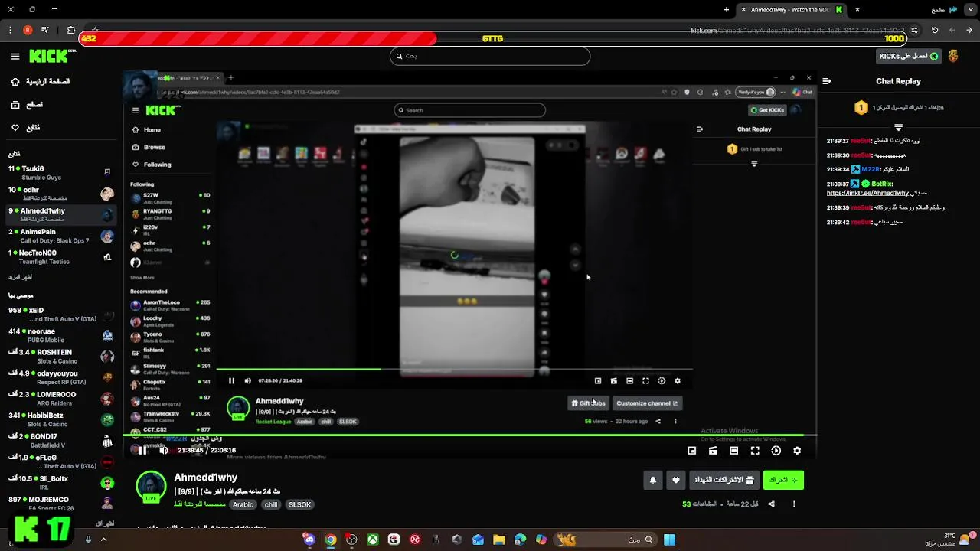The height and width of the screenshot is (551, 980).
Task: Click the green Subscribe button
Action: 783,480
